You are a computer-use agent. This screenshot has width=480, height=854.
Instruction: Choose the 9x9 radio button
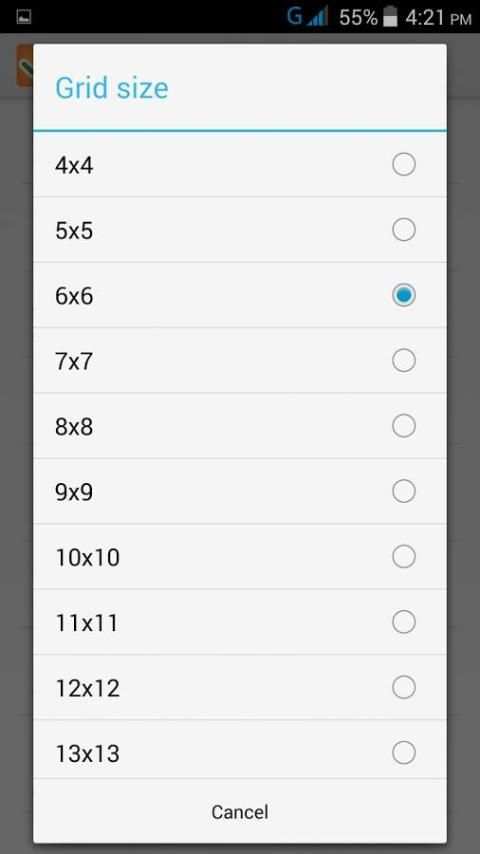click(x=404, y=491)
